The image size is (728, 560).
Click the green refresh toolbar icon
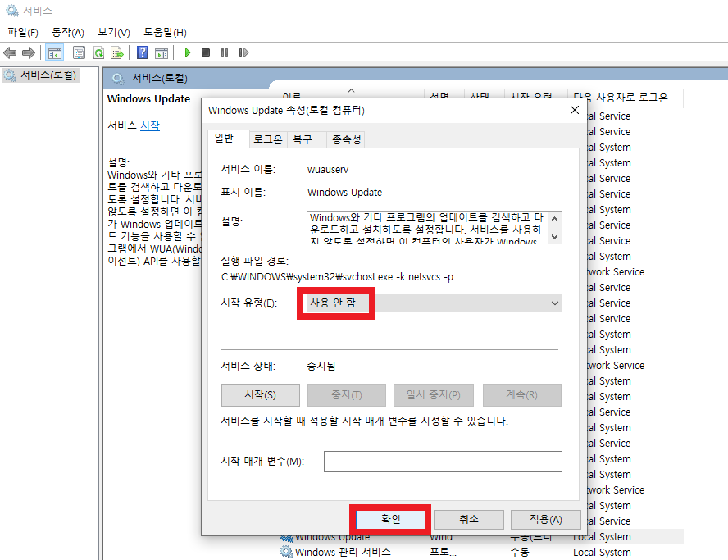pos(98,53)
